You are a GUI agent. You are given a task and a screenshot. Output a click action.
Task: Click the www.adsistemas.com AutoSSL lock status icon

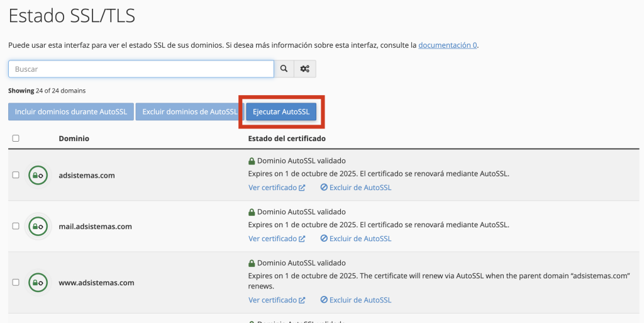click(38, 283)
